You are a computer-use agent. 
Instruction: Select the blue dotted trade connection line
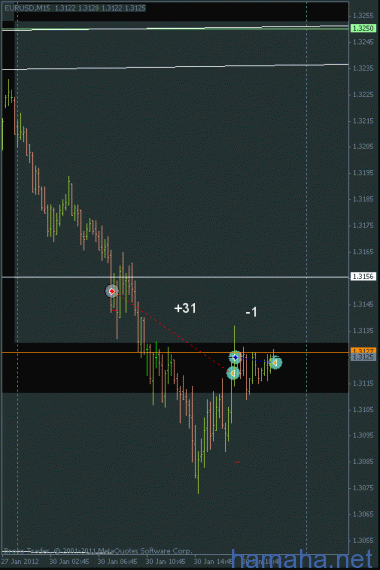pyautogui.click(x=255, y=360)
